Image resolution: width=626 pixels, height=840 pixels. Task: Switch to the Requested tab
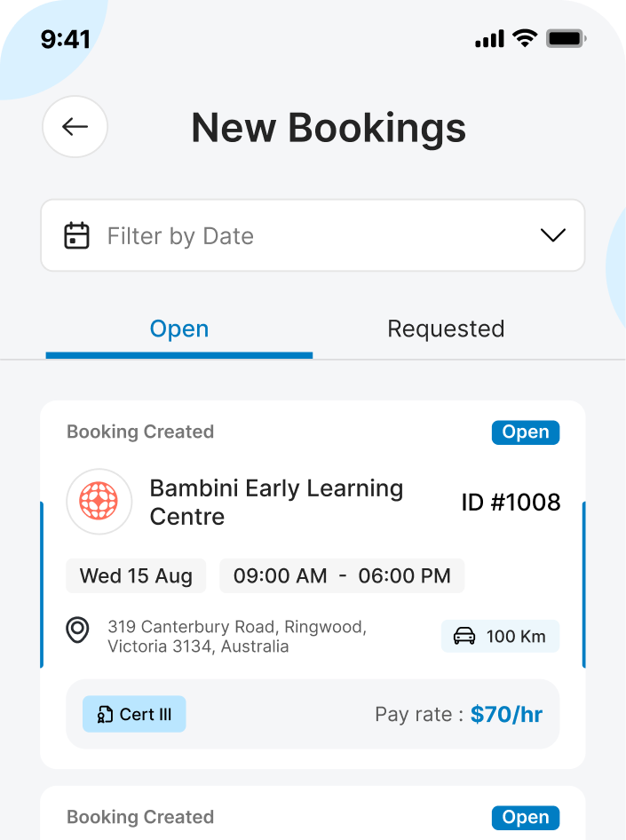tap(446, 329)
